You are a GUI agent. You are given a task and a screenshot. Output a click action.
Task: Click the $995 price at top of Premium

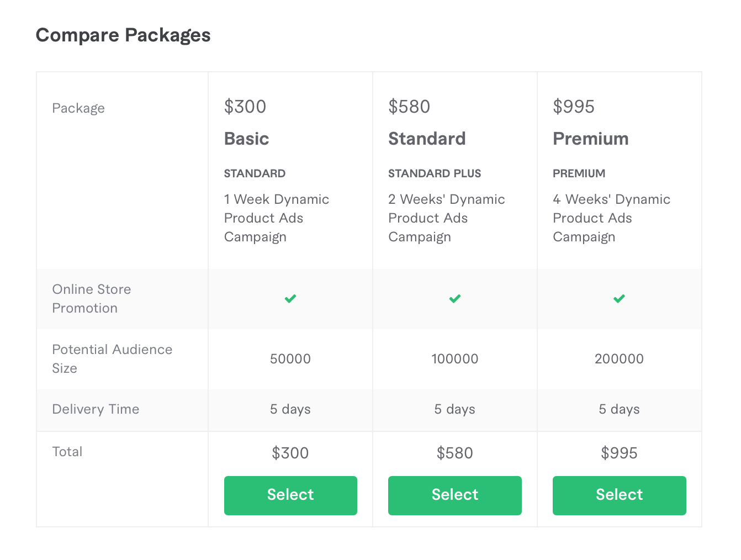coord(574,107)
